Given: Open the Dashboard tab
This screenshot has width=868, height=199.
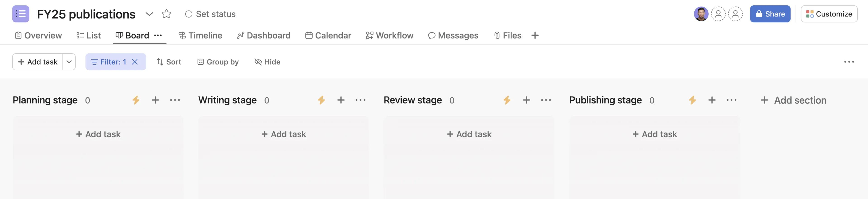Looking at the screenshot, I should tap(264, 35).
